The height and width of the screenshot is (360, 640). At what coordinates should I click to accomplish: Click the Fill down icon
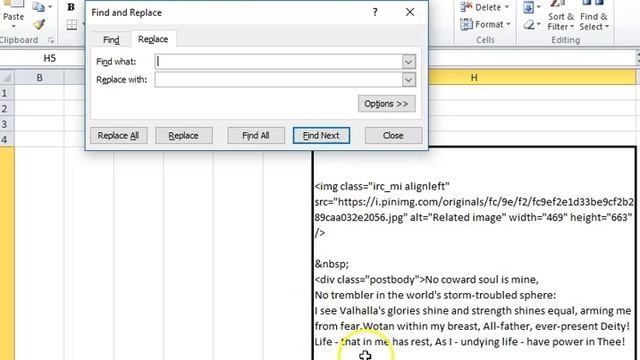coord(529,7)
